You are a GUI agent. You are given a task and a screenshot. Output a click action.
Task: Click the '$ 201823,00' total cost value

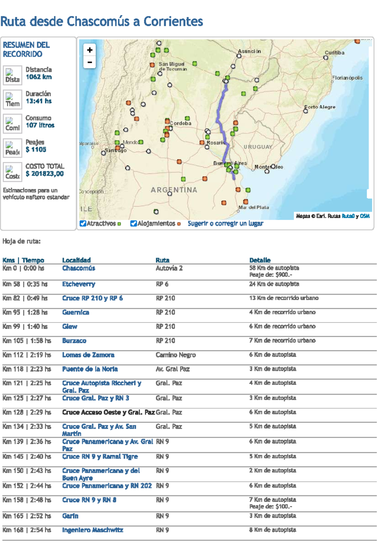[45, 173]
